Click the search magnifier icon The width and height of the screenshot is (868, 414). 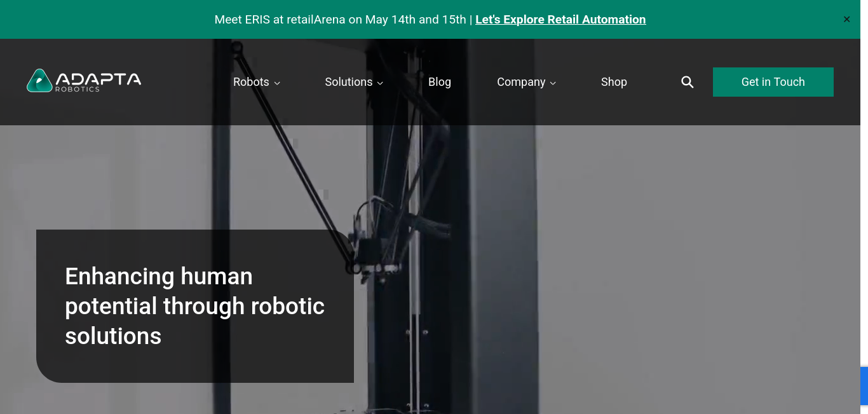pyautogui.click(x=687, y=82)
